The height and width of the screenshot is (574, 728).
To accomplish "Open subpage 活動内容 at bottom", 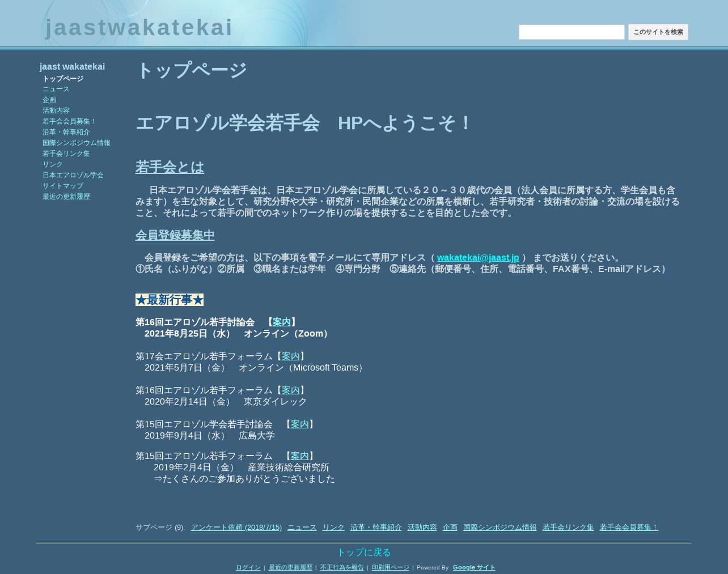I will click(422, 528).
